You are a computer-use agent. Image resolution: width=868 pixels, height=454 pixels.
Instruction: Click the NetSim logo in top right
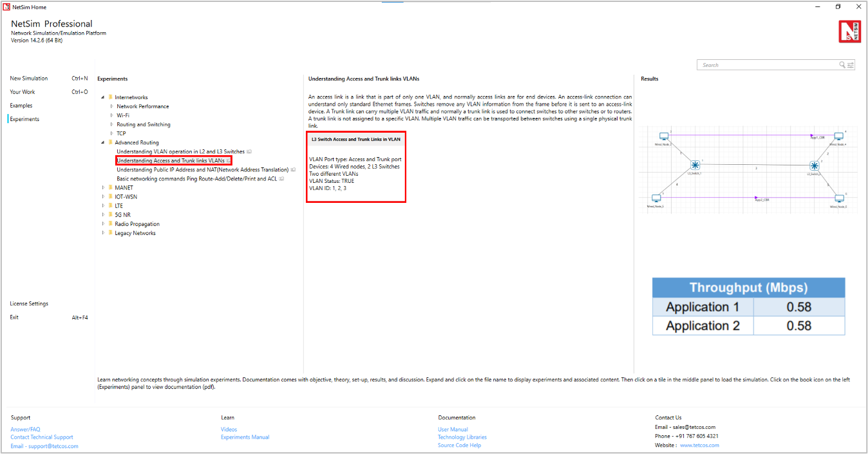[849, 32]
